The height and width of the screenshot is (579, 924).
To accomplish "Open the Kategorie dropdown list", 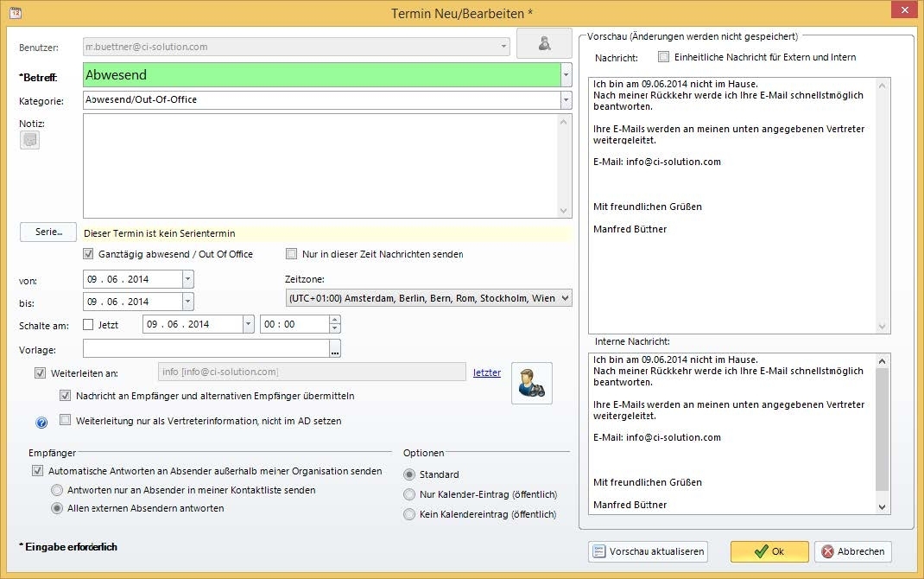I will tap(566, 100).
